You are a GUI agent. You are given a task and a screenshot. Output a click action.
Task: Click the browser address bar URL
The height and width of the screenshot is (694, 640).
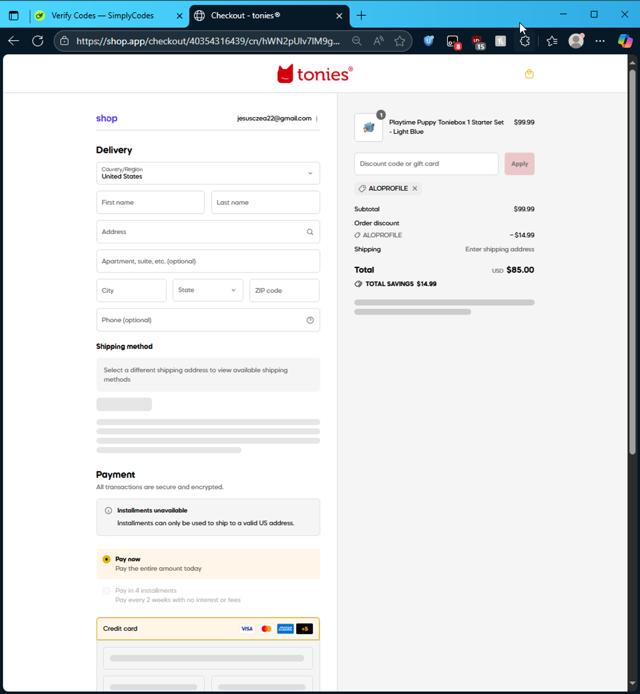point(208,41)
